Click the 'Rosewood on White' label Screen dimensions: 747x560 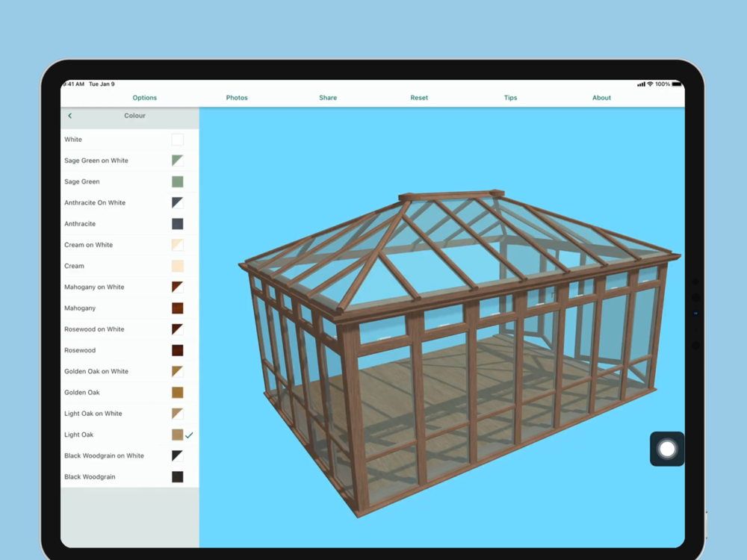(94, 329)
